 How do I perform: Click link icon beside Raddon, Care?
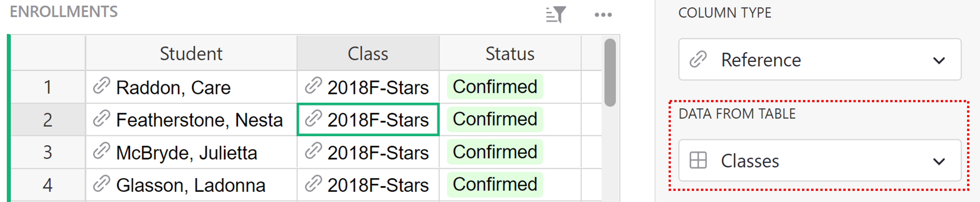tap(102, 86)
